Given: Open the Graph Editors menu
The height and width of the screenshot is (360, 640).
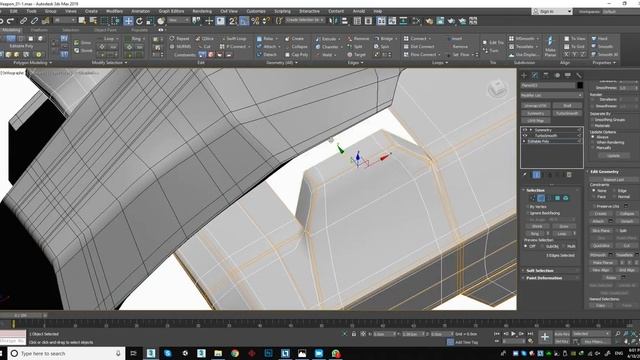Looking at the screenshot, I should pos(171,11).
